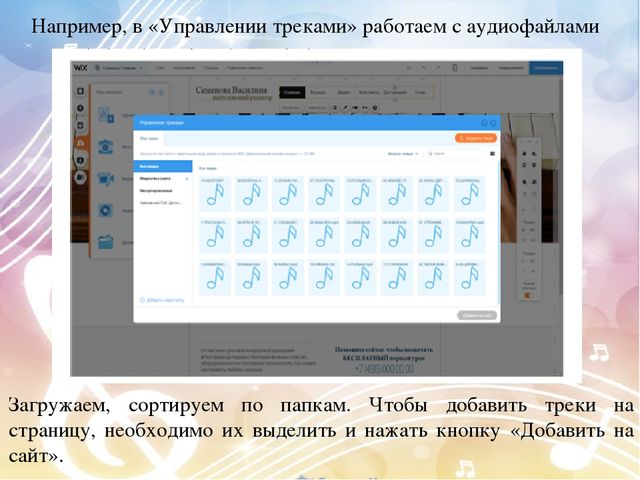
Task: Select the second track in middle row
Action: pos(251,236)
